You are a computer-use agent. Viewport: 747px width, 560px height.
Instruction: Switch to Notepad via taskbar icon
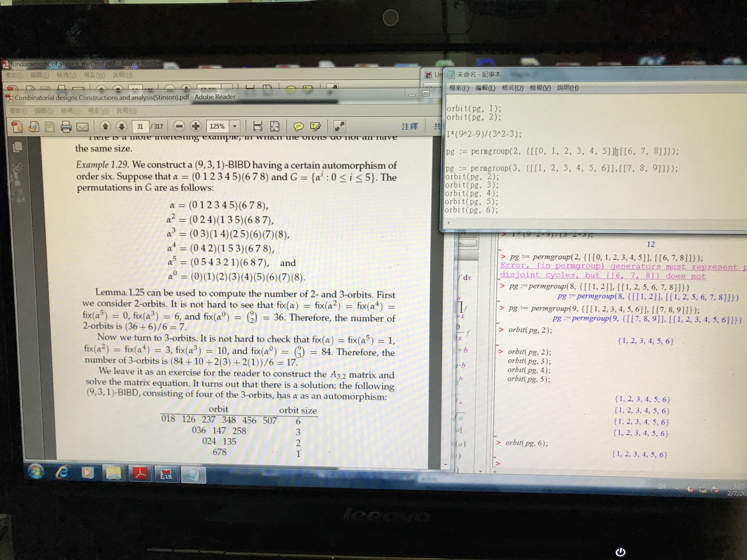point(193,475)
